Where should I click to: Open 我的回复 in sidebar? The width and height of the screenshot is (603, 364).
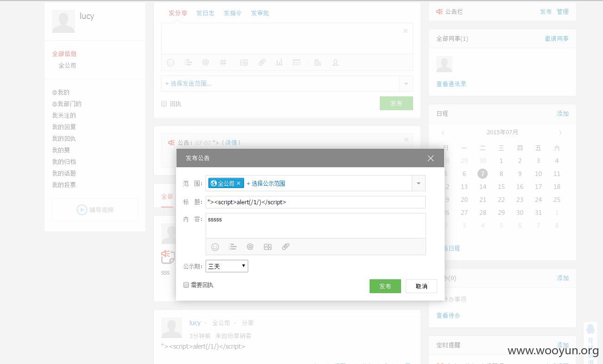coord(64,127)
